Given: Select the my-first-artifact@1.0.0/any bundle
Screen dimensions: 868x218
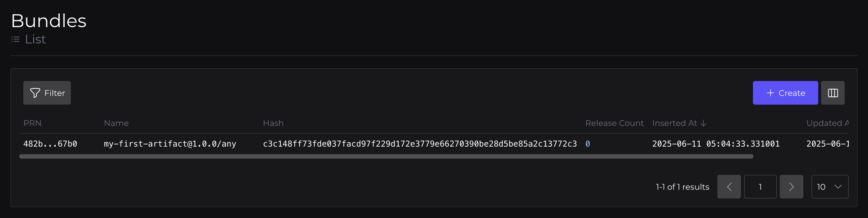Looking at the screenshot, I should (x=170, y=144).
